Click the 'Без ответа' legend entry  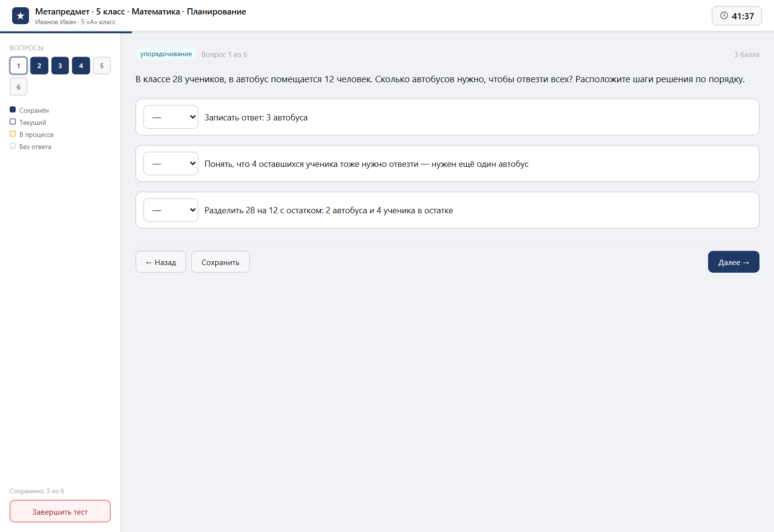coord(30,147)
